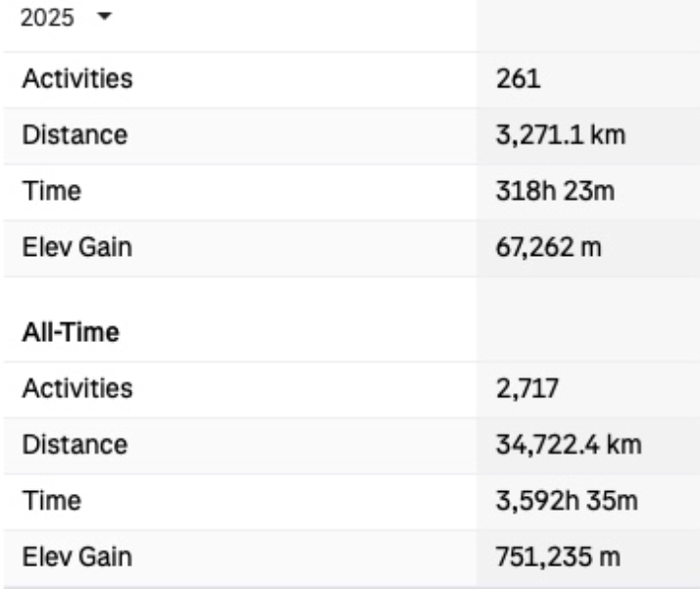700x589 pixels.
Task: Click the 2,717 activities value
Action: (527, 388)
